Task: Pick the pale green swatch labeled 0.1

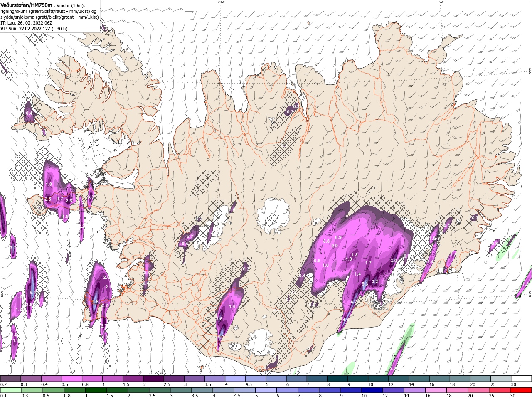Action: (11, 390)
